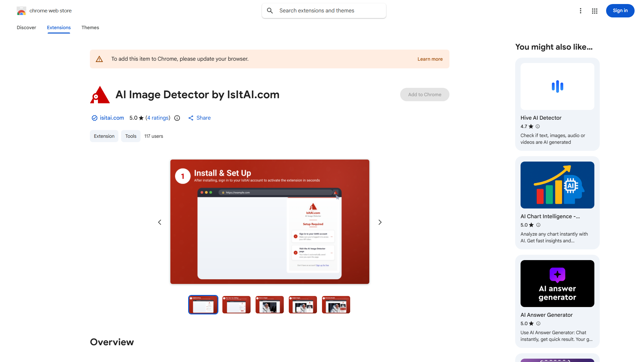Click the info icon beside Hive AI Detector rating
Viewport: 644px width, 362px height.
pos(538,126)
